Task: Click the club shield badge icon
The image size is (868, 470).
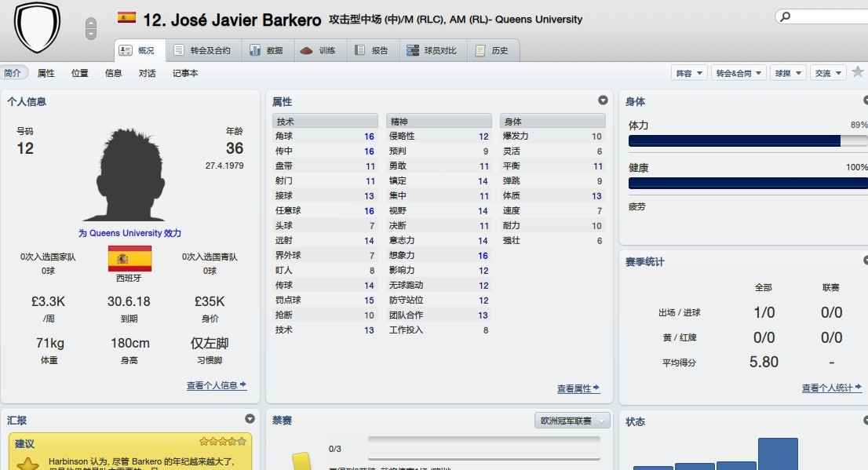Action: click(37, 26)
